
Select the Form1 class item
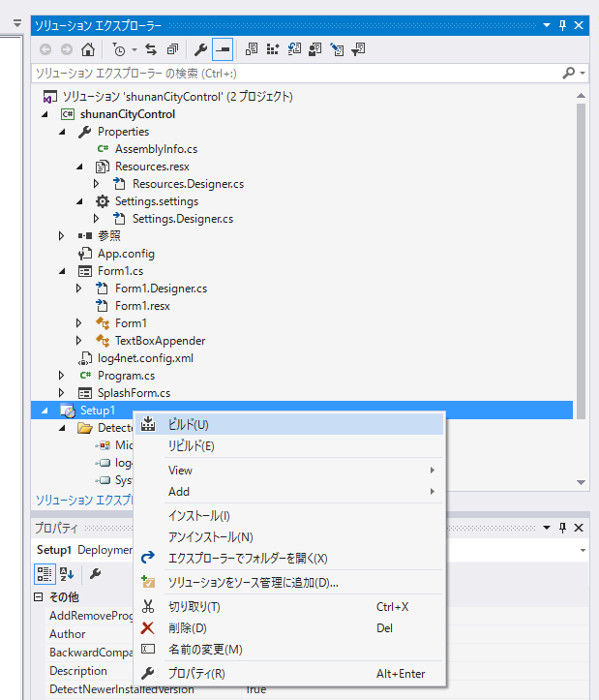(131, 323)
